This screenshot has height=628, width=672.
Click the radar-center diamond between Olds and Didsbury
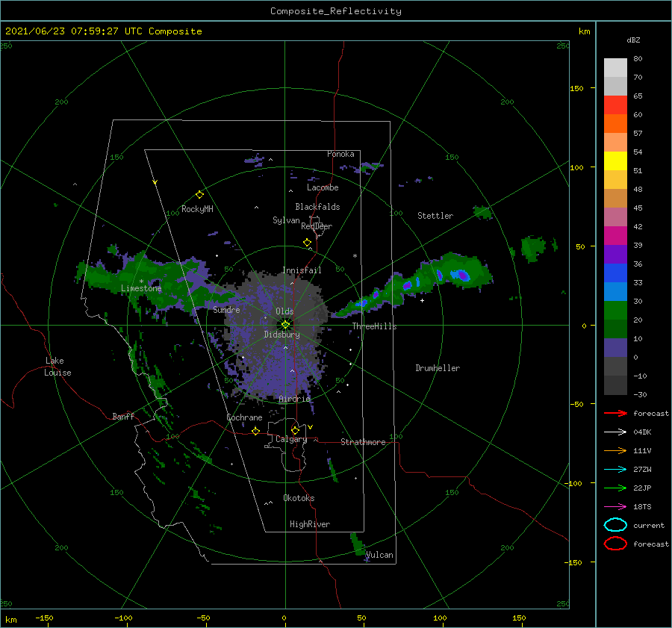click(x=285, y=325)
